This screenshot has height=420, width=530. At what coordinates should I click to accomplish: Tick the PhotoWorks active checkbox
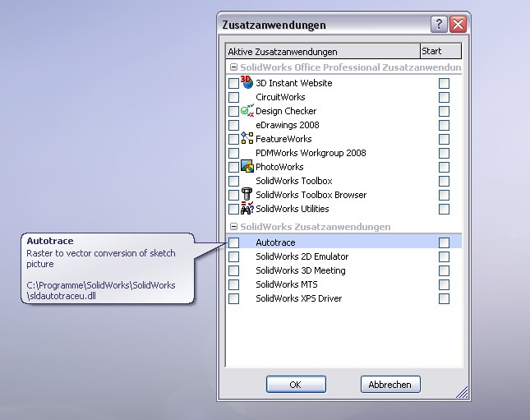(x=233, y=167)
